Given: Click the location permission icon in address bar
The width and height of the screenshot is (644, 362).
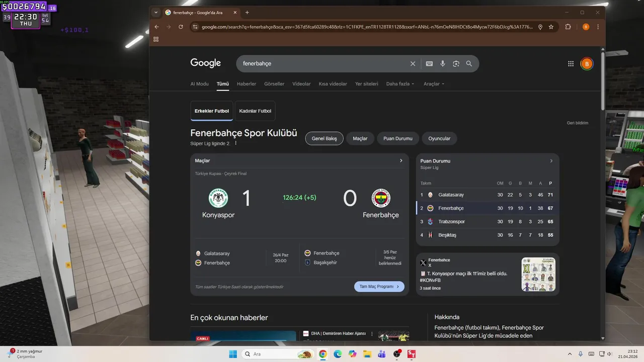Looking at the screenshot, I should (x=540, y=27).
